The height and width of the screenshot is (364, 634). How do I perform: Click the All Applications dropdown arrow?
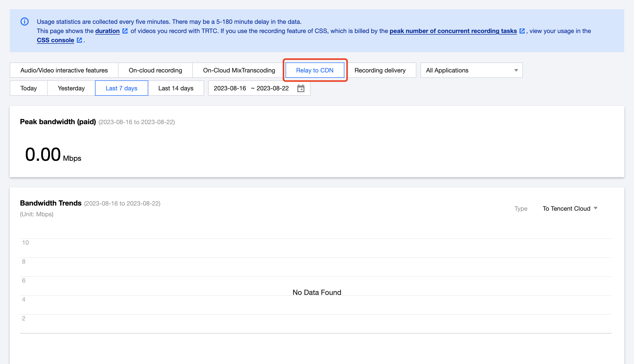pos(516,70)
